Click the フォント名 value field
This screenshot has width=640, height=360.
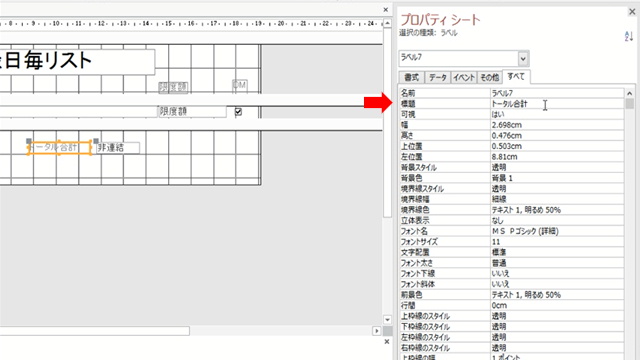[557, 231]
